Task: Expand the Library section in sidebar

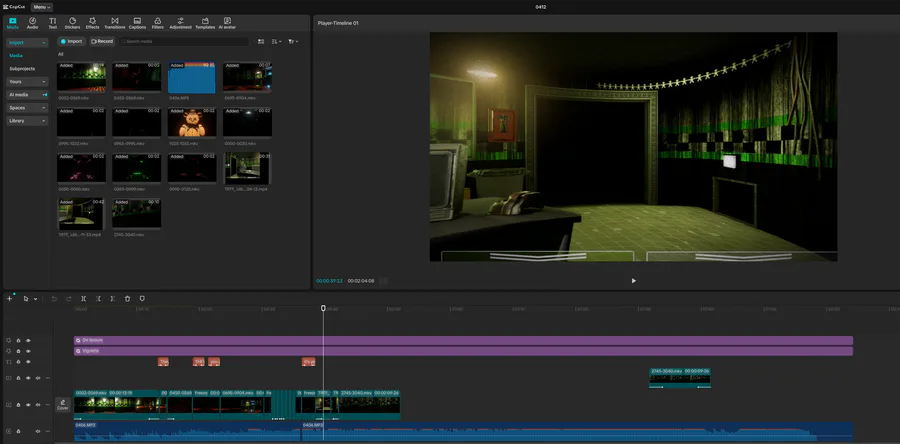Action: click(27, 120)
